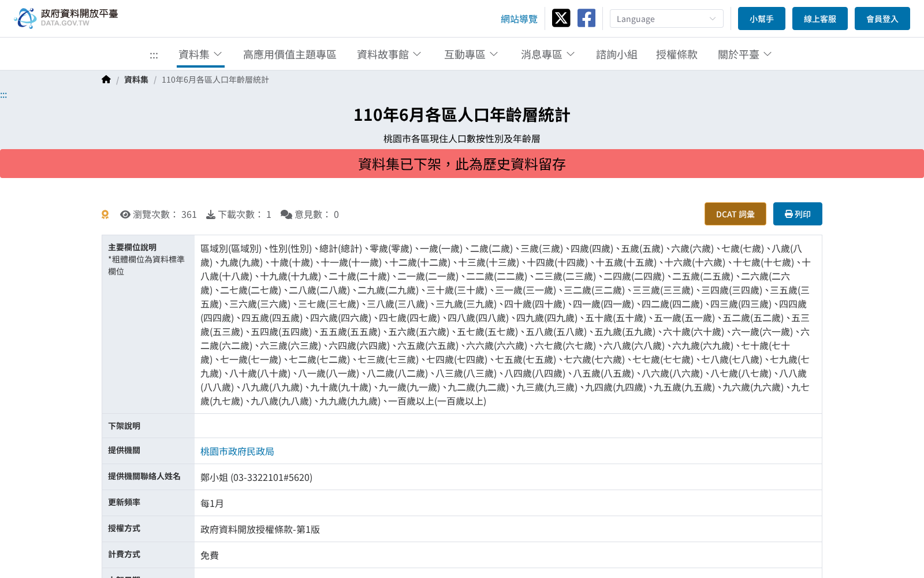
Task: Expand the 消息專區 menu
Action: tap(548, 54)
